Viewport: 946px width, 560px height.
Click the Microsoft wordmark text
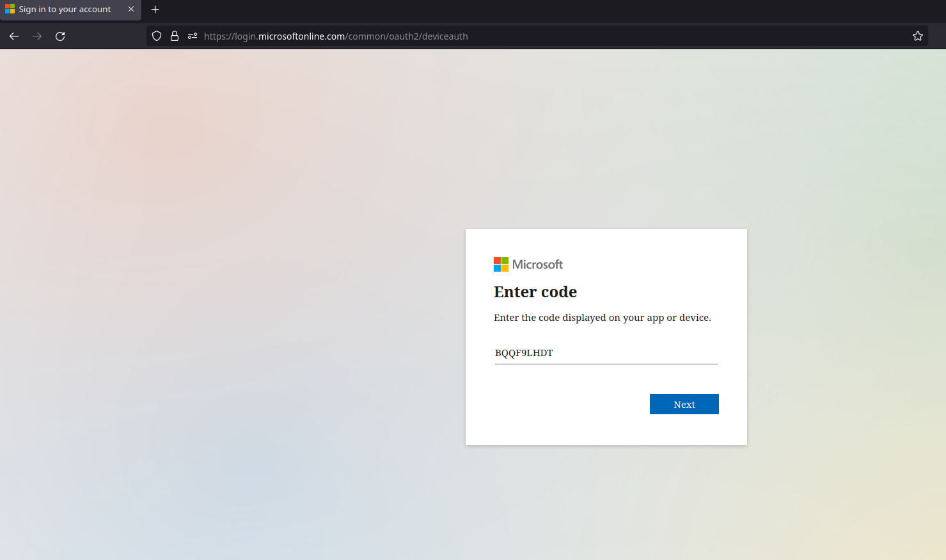pos(537,265)
